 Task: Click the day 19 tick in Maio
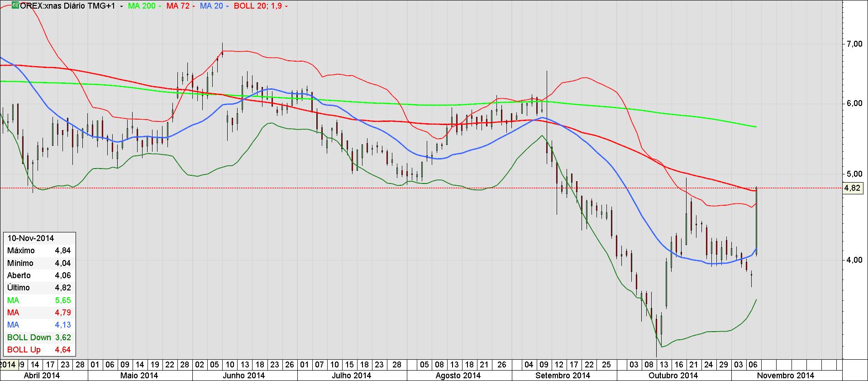[x=155, y=364]
